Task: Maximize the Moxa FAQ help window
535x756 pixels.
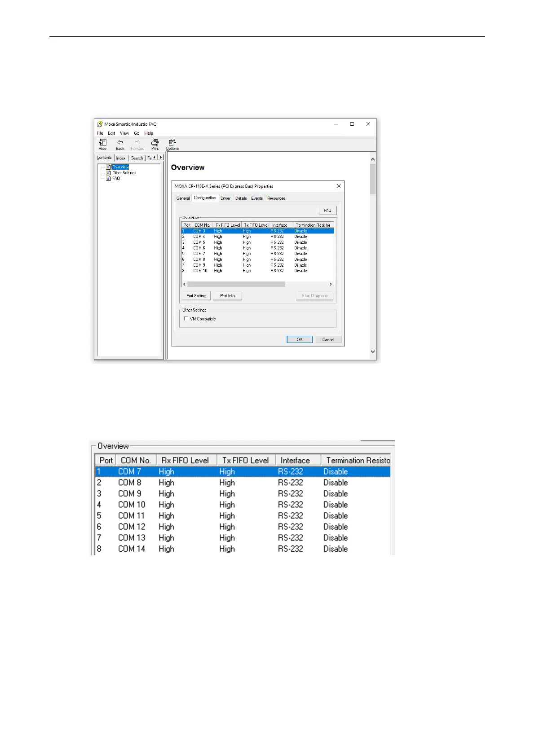Action: pos(352,124)
